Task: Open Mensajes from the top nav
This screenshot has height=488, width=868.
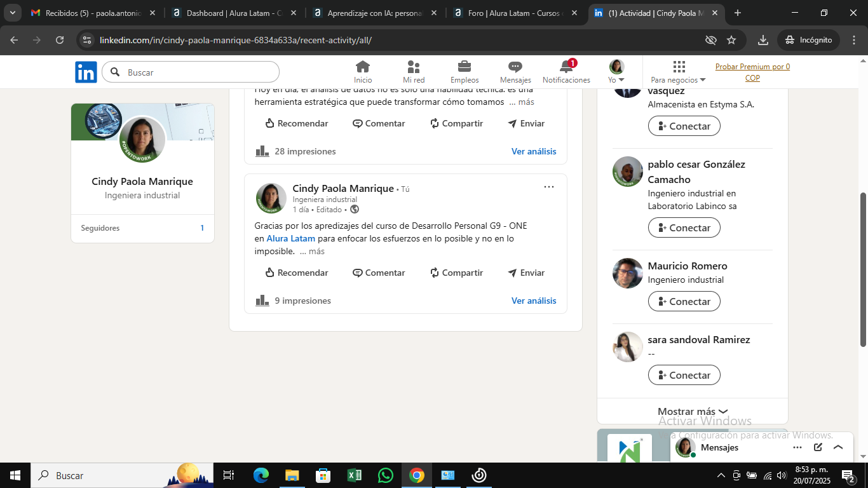Action: pos(515,72)
